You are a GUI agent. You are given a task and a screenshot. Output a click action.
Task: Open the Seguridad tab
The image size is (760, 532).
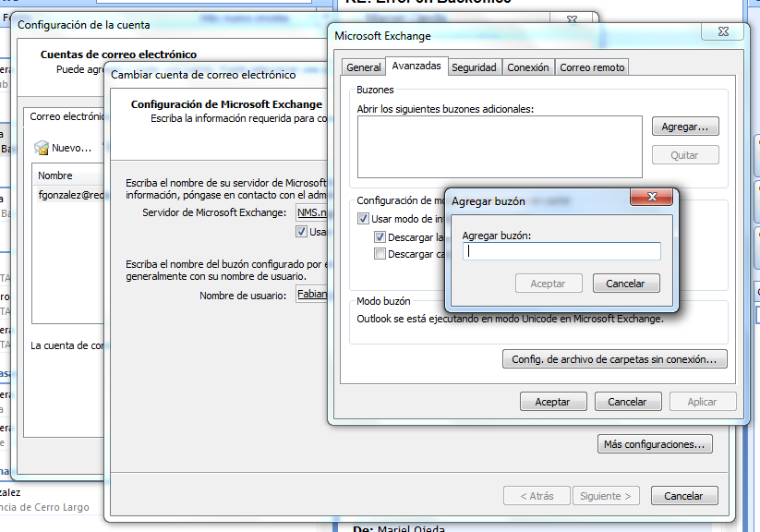coord(474,67)
